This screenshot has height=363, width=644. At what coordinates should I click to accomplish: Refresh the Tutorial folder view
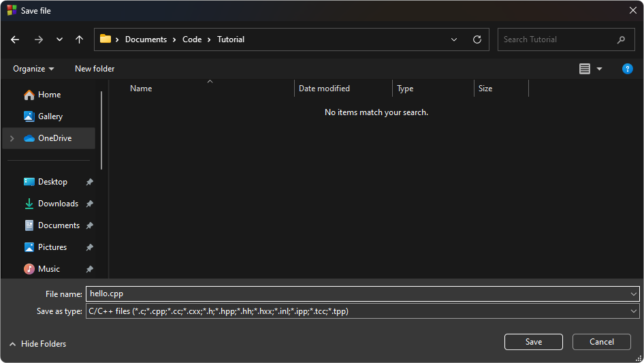point(477,40)
